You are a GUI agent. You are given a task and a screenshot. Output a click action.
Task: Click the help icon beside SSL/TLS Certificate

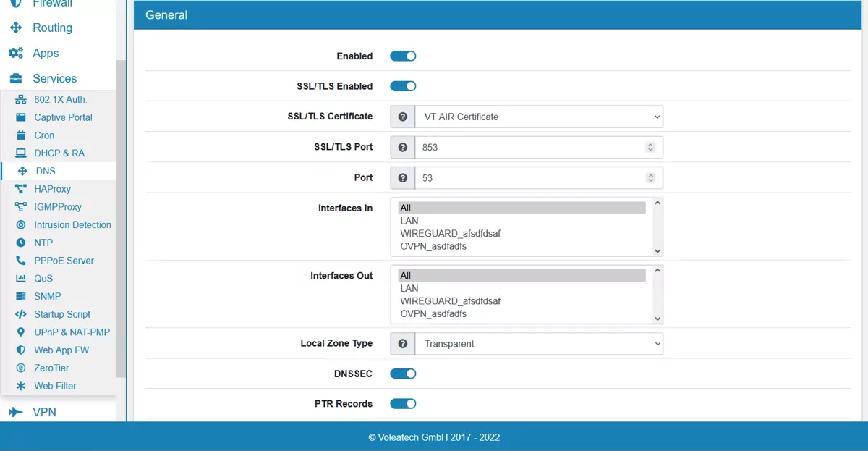pos(403,117)
